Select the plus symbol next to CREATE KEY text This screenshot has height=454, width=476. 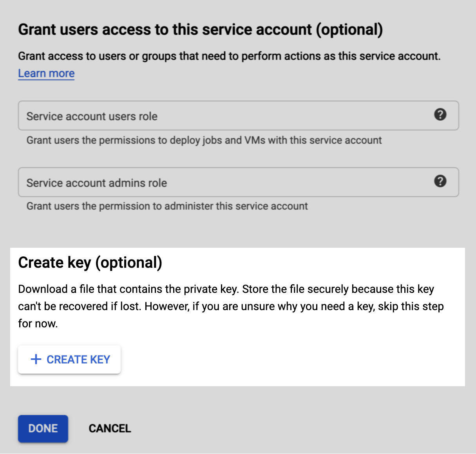(x=35, y=359)
